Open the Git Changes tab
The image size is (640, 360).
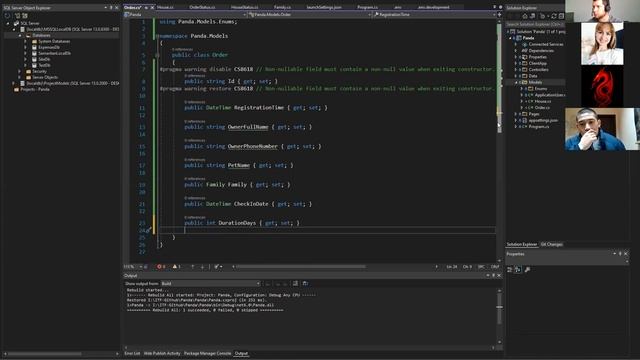coord(551,244)
